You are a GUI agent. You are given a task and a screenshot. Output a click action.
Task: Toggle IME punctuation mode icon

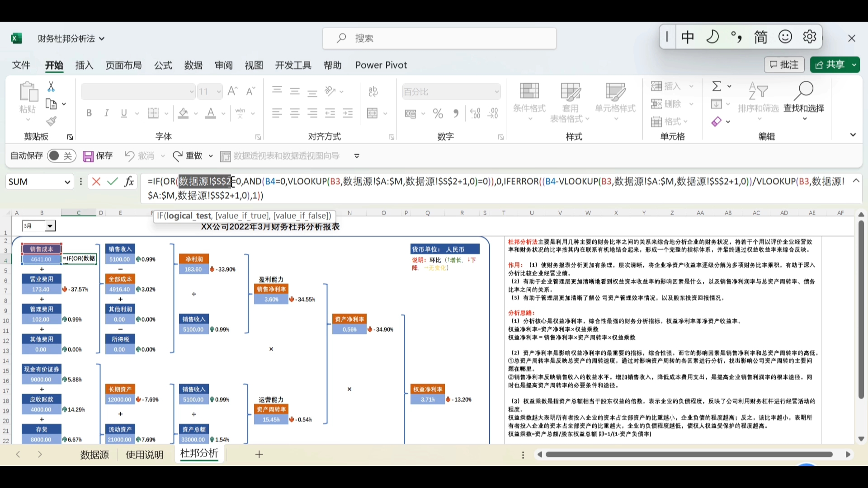[x=736, y=37]
